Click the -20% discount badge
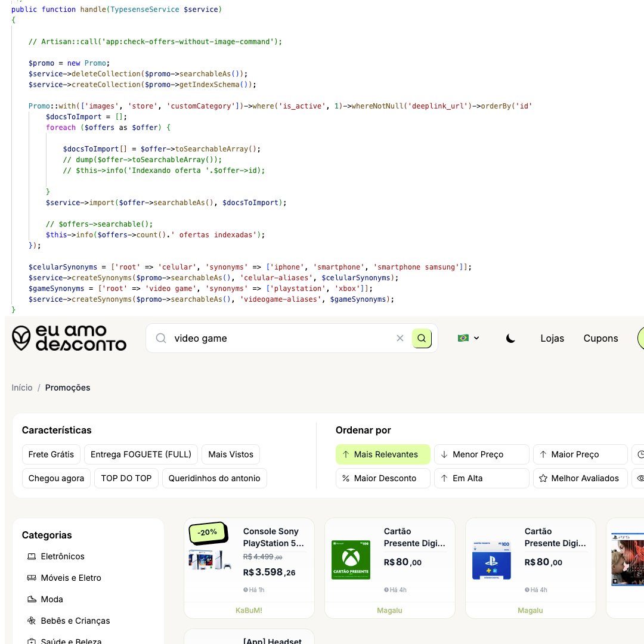 pos(208,532)
